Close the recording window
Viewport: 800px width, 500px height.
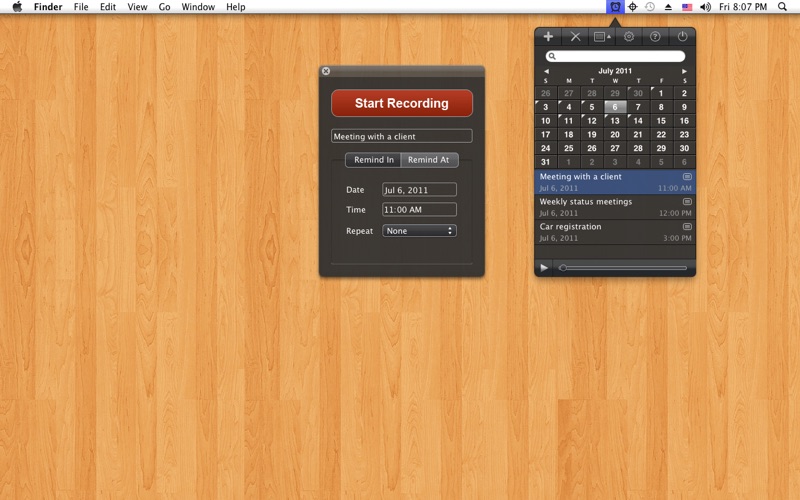[326, 71]
